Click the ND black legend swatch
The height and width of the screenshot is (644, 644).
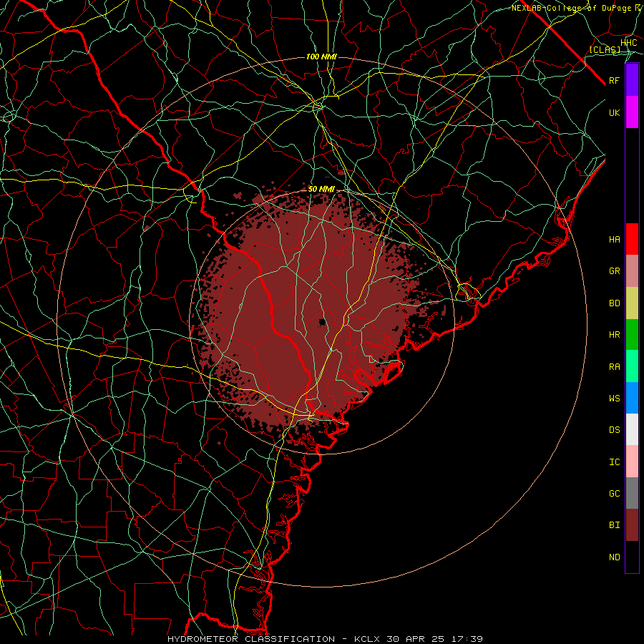(x=632, y=557)
